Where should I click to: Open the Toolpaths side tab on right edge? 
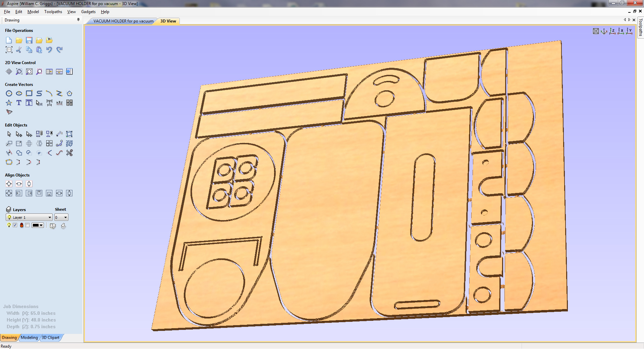click(640, 28)
